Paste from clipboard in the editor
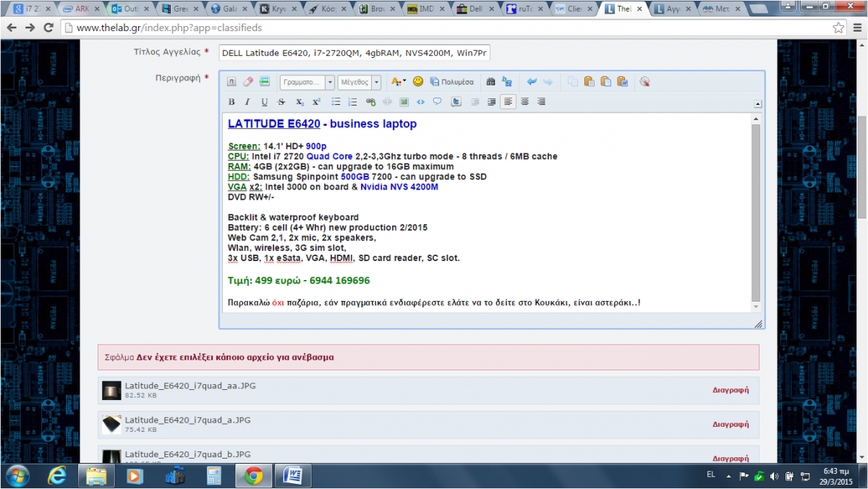This screenshot has width=868, height=489. click(589, 82)
